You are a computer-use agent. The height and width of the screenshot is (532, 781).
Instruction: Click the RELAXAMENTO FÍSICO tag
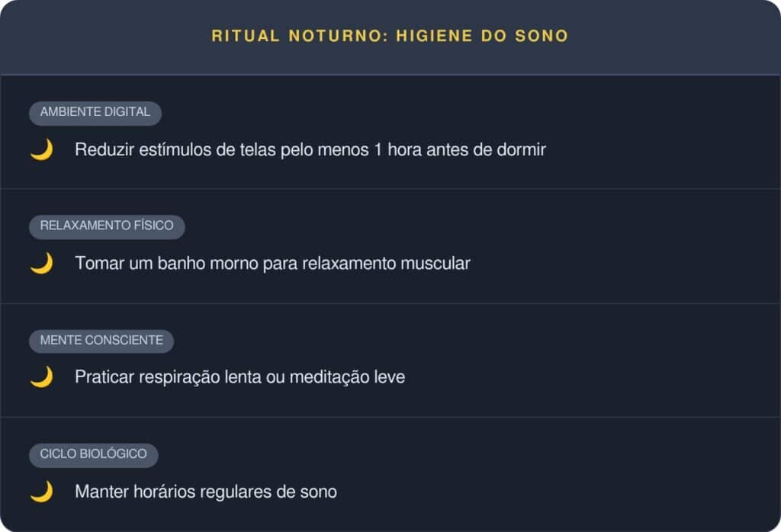pos(107,226)
